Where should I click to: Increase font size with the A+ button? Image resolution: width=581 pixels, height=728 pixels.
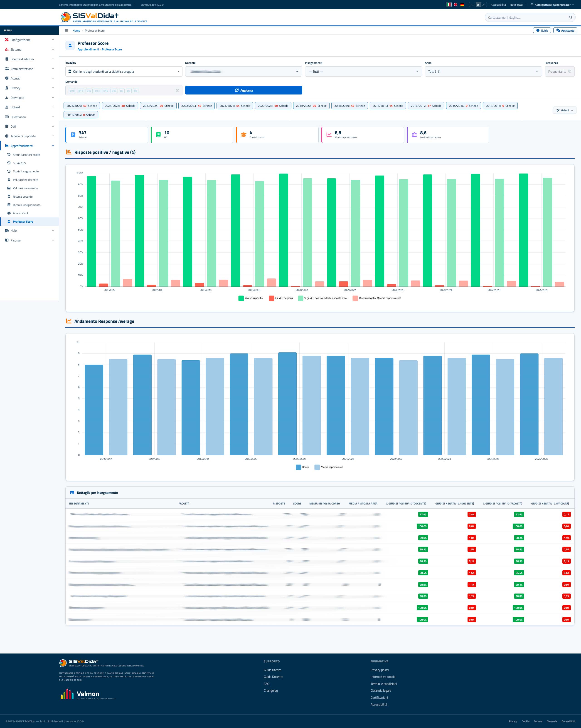pyautogui.click(x=484, y=5)
